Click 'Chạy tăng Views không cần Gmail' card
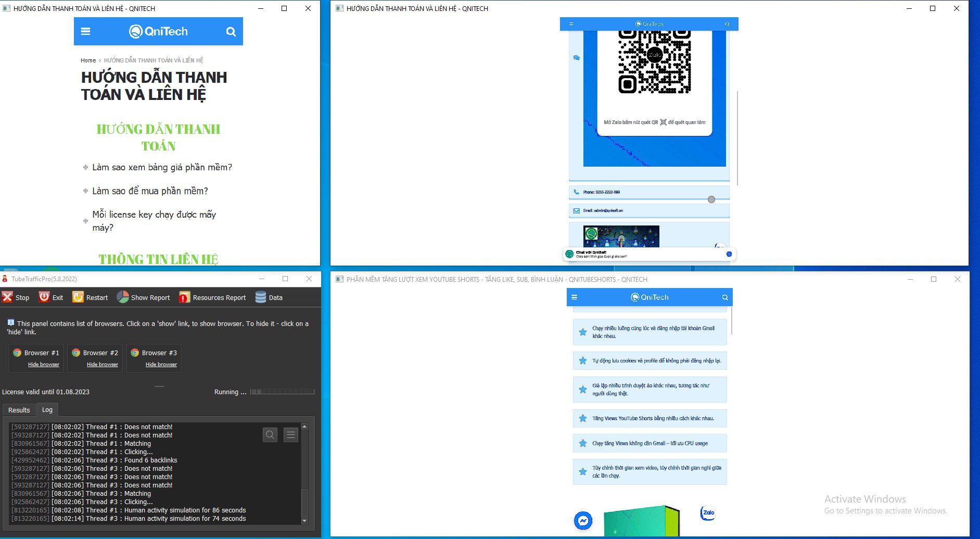This screenshot has height=539, width=980. pyautogui.click(x=650, y=443)
